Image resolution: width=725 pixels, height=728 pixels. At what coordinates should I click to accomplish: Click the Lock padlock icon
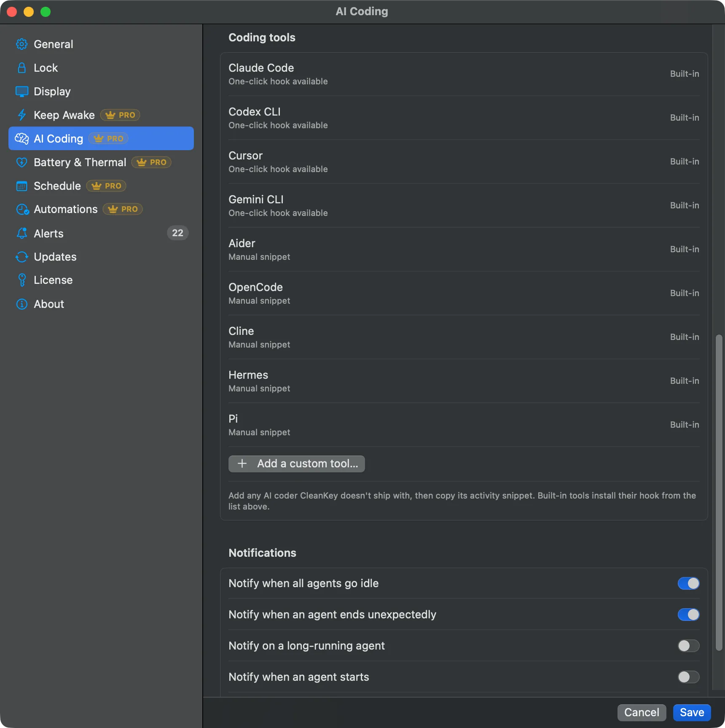[21, 68]
